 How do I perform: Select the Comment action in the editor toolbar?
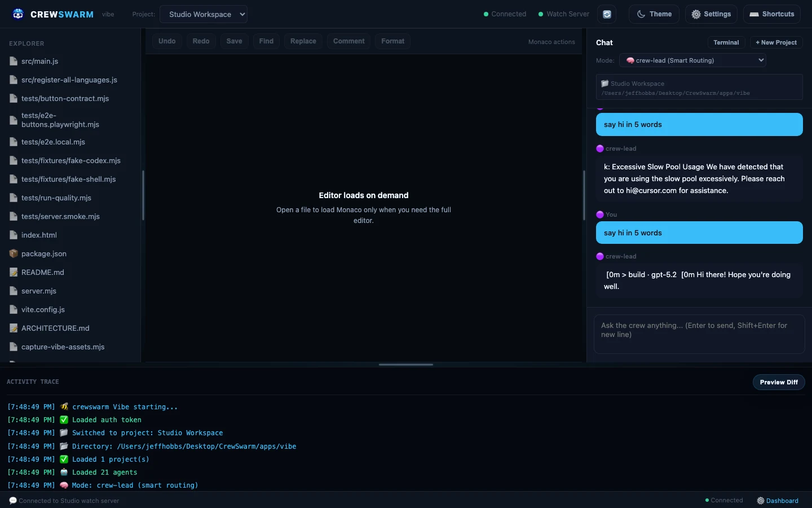point(348,41)
